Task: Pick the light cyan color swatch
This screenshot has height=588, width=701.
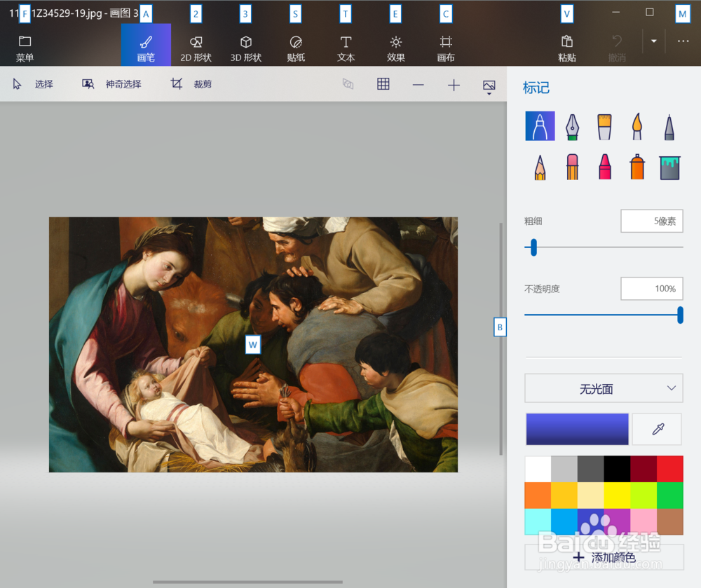Action: [538, 521]
